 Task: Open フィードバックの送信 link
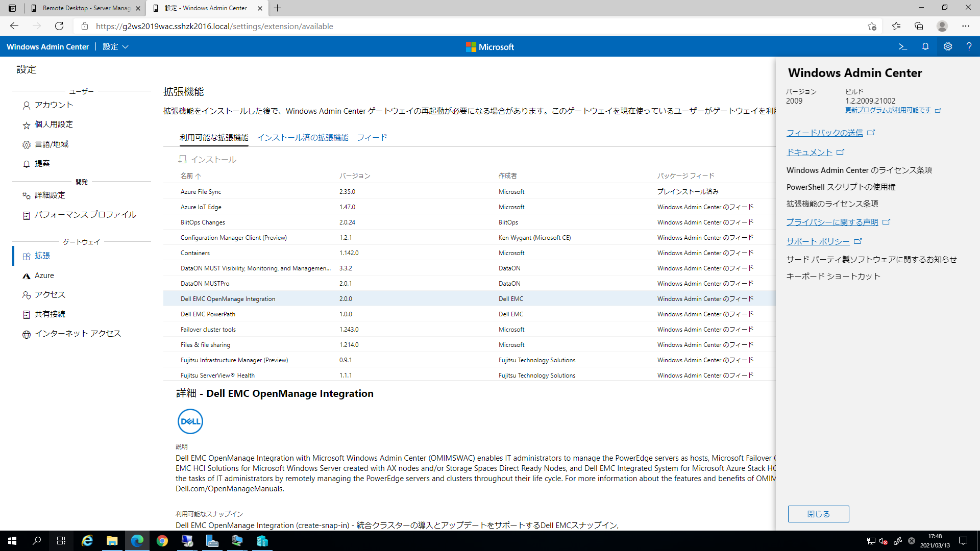click(824, 133)
